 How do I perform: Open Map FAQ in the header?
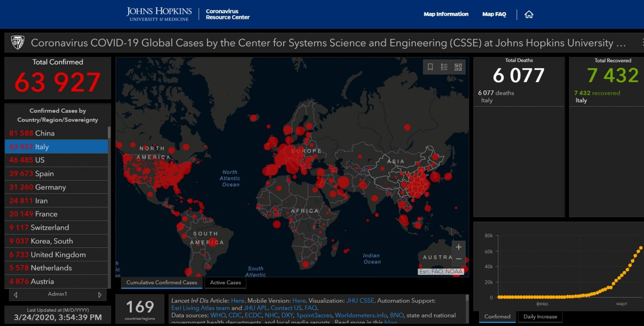click(x=494, y=14)
